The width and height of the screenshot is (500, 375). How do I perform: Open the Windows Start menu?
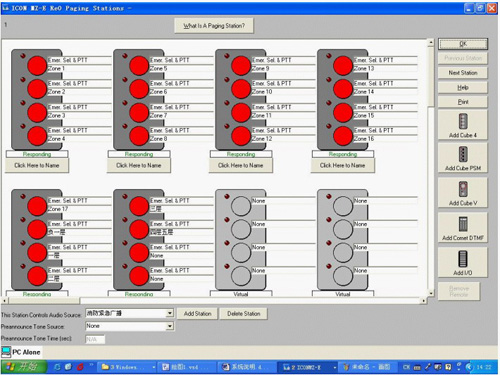tap(23, 367)
